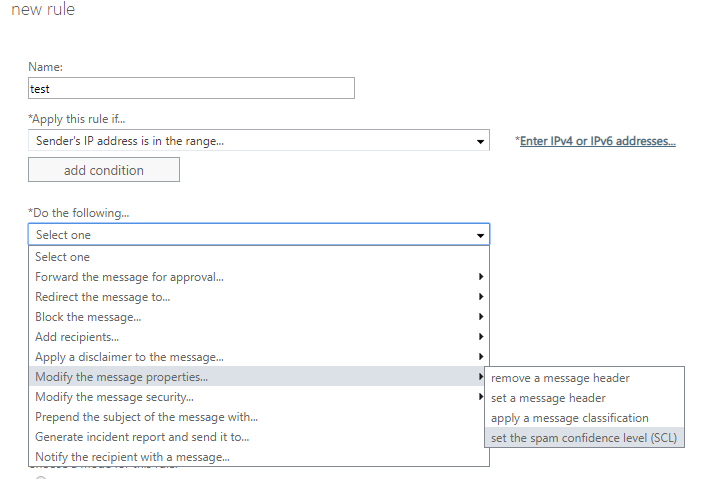712x479 pixels.
Task: Select 'Forward the message for approval...'
Action: pyautogui.click(x=129, y=277)
